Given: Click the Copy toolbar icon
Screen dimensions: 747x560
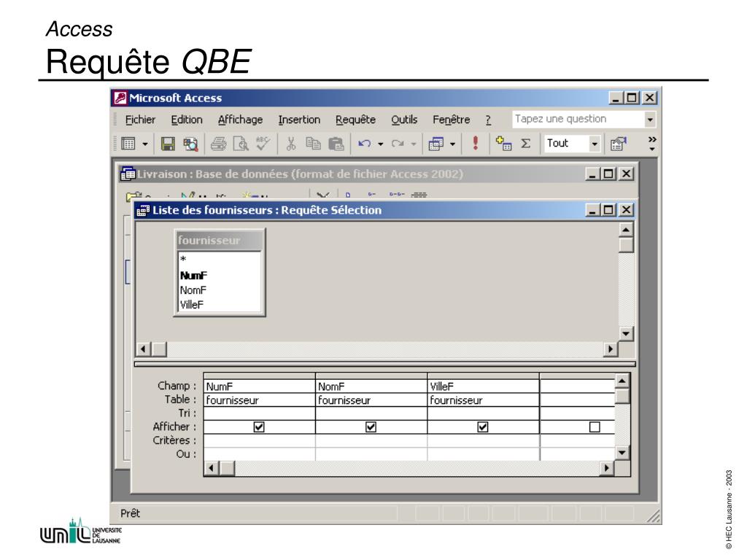Looking at the screenshot, I should 313,144.
